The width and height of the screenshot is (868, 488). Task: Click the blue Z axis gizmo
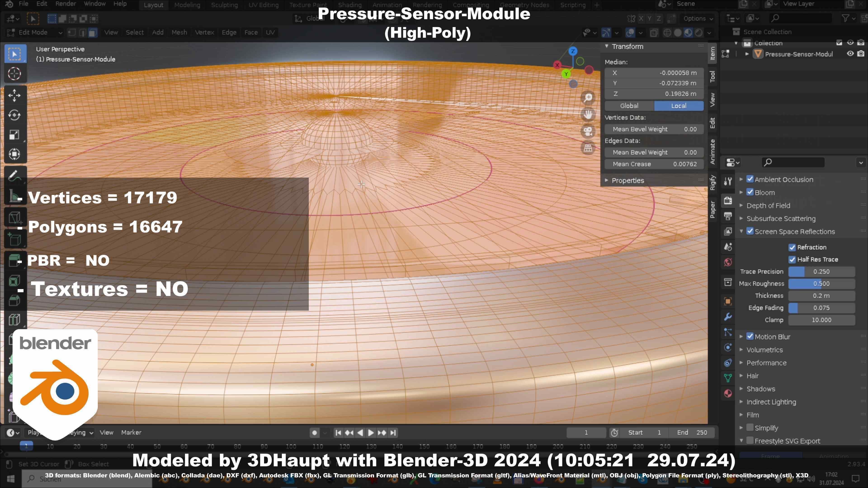[573, 51]
